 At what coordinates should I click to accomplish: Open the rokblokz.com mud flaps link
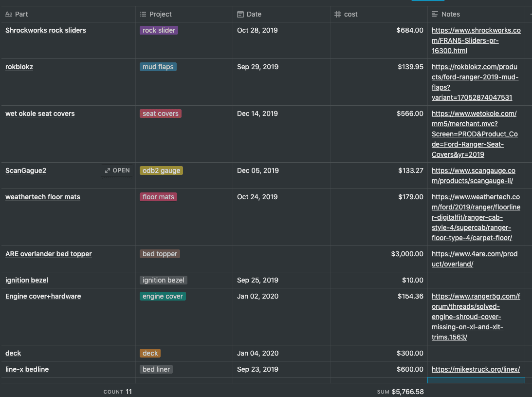(475, 82)
